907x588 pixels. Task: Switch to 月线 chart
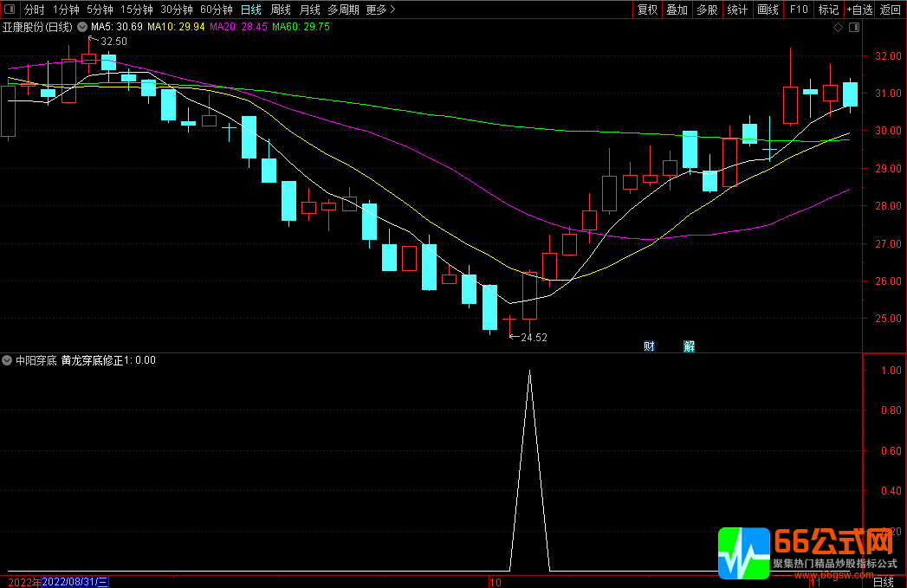point(310,10)
